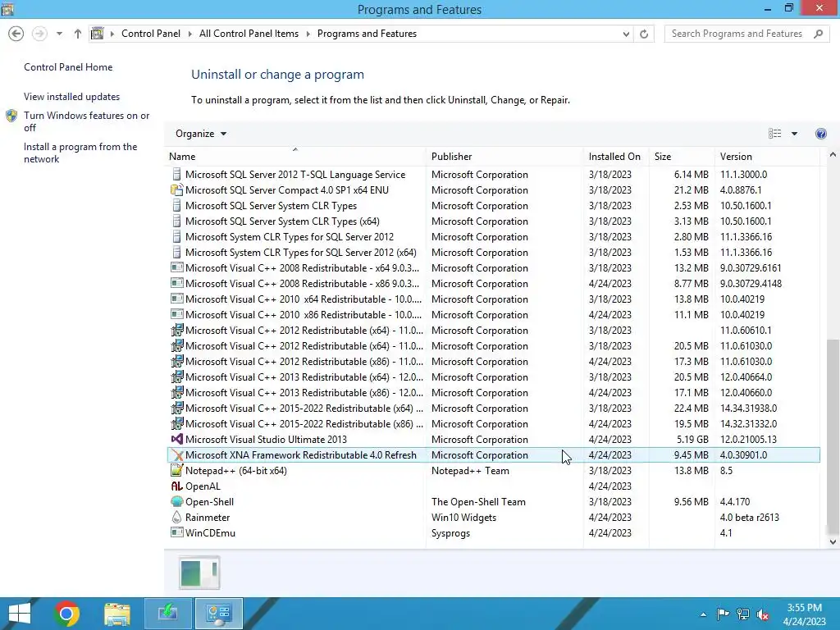Refresh the Programs and Features list

(x=644, y=34)
